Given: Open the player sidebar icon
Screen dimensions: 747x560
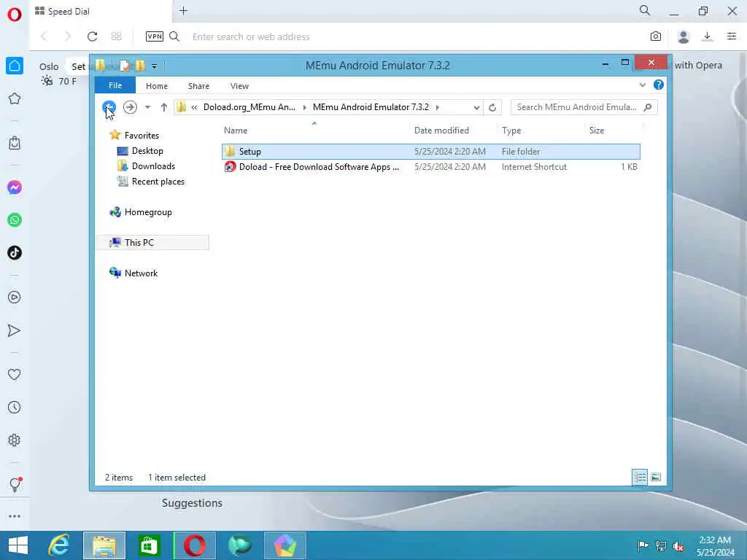Looking at the screenshot, I should click(x=15, y=297).
